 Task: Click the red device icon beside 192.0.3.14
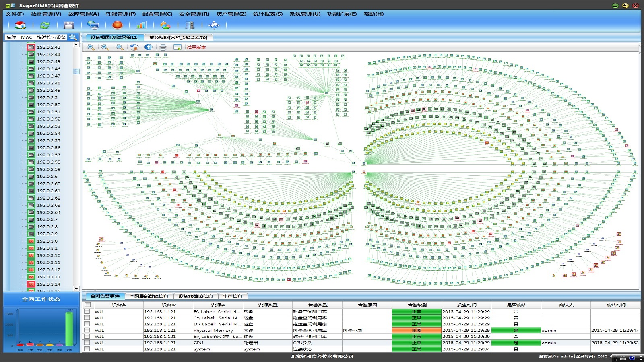[31, 284]
